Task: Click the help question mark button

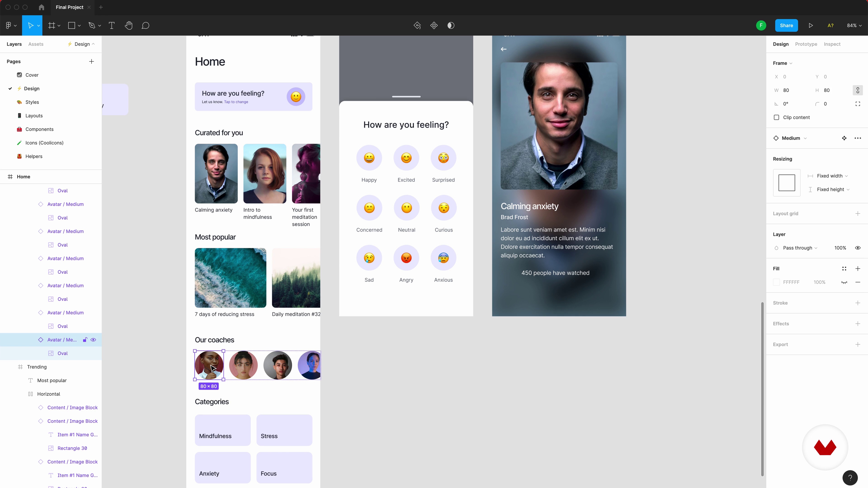Action: pyautogui.click(x=850, y=478)
